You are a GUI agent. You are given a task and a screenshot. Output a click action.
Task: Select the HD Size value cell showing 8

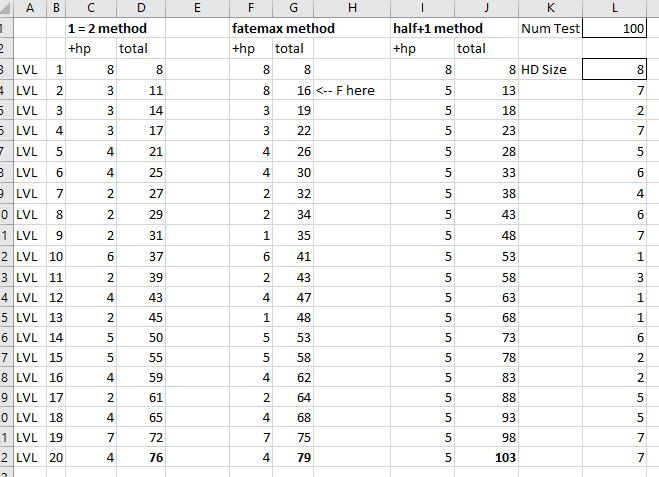[614, 69]
